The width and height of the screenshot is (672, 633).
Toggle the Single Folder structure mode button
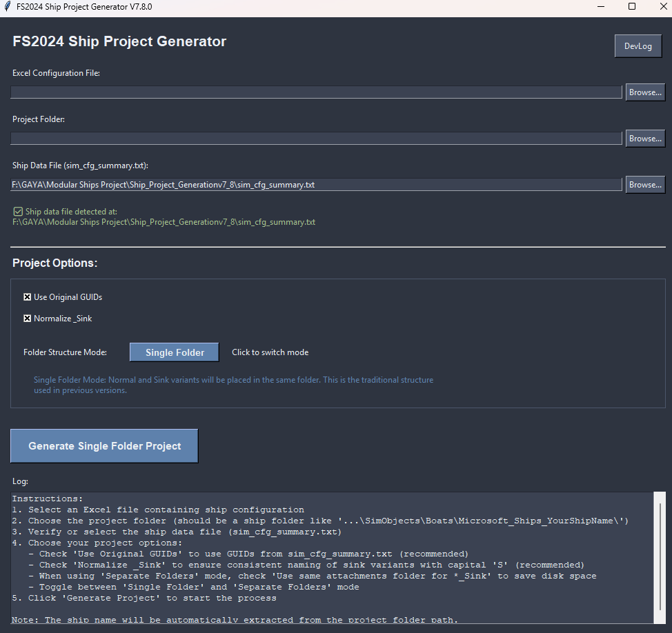click(174, 352)
